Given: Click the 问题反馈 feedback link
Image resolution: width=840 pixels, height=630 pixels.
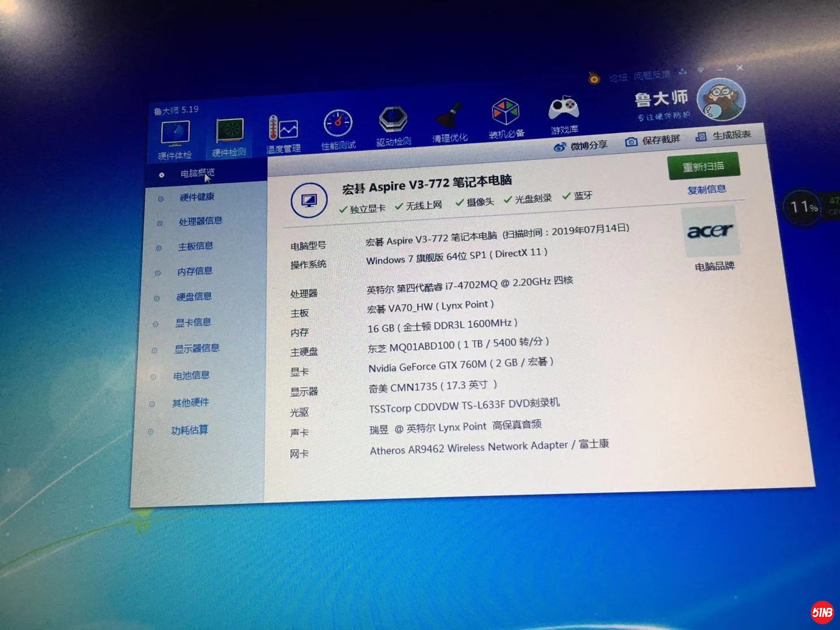Looking at the screenshot, I should point(652,75).
